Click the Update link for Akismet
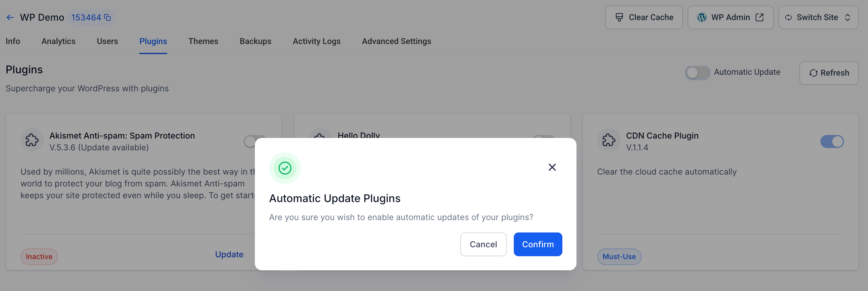 click(x=229, y=254)
